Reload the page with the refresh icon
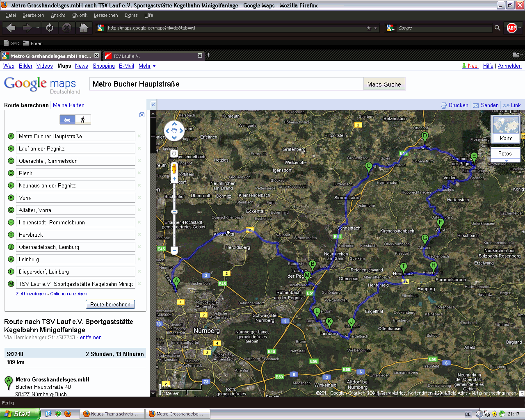The image size is (525, 420). pyautogui.click(x=50, y=28)
